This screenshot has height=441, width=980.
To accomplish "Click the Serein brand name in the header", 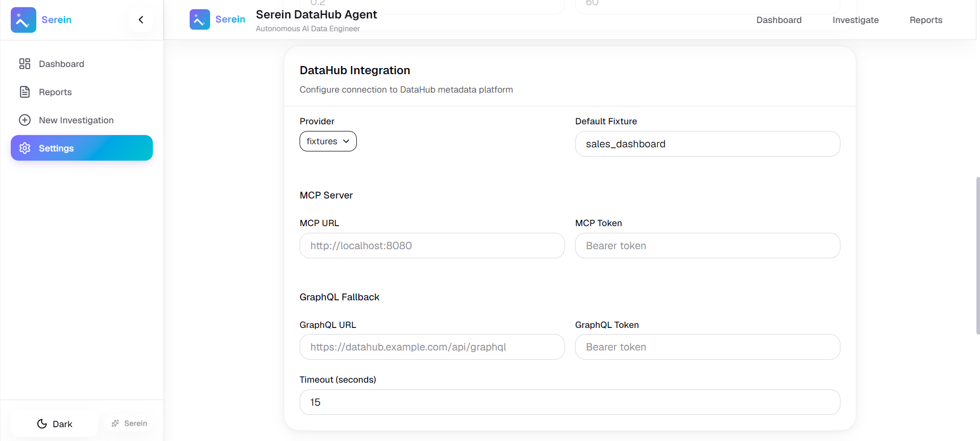I will click(231, 19).
